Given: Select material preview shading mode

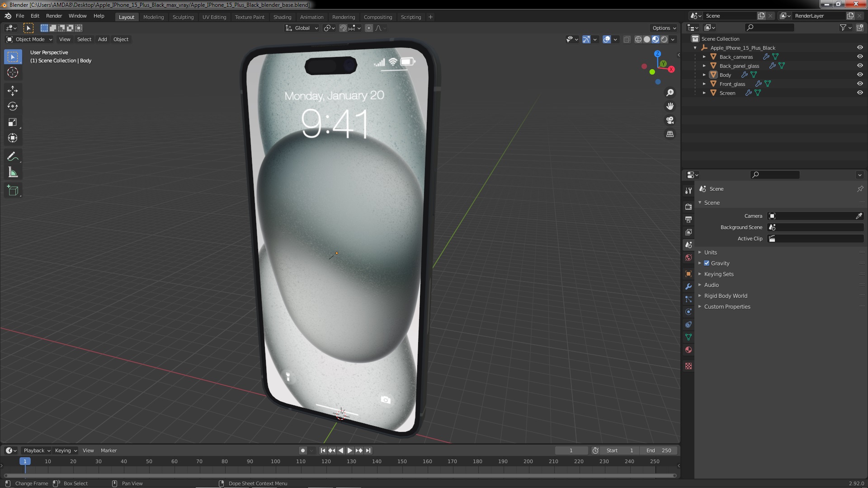Looking at the screenshot, I should (x=656, y=39).
